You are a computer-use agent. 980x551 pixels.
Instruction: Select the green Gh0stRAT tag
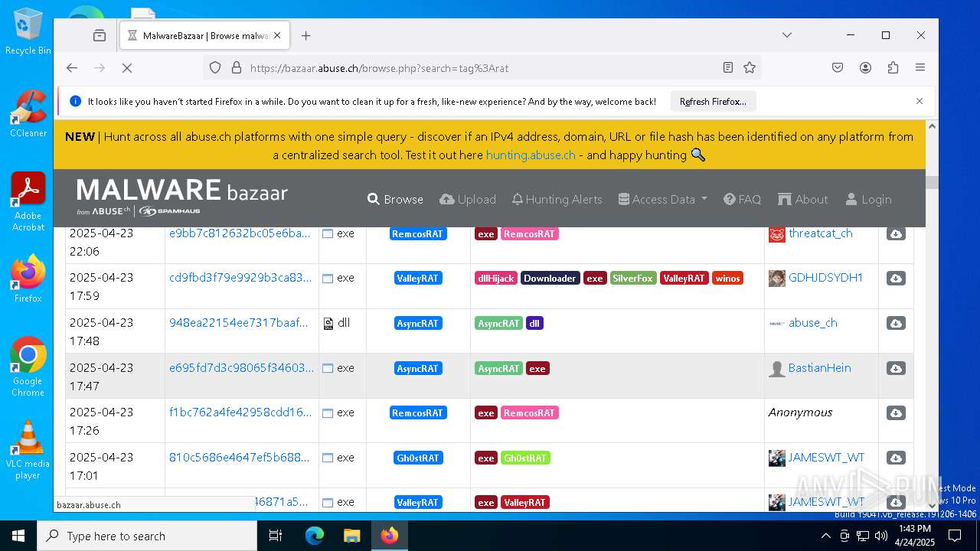(x=525, y=458)
